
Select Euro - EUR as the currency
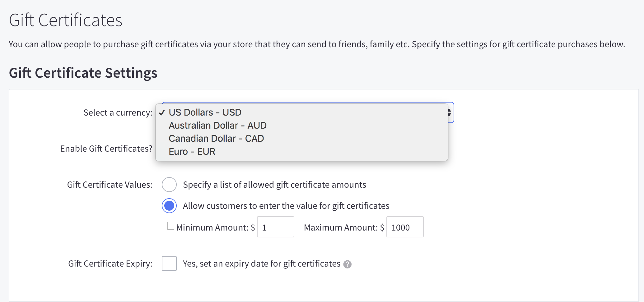[x=192, y=151]
